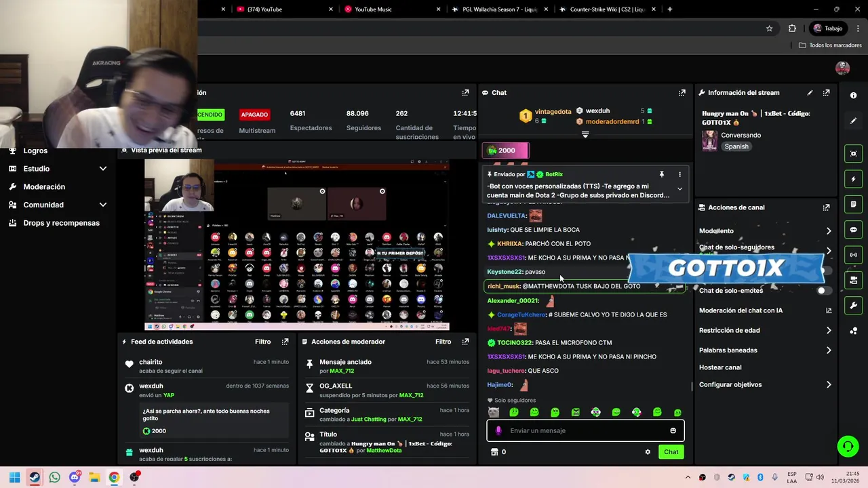This screenshot has width=868, height=488.
Task: Bookmark this page with the star icon
Action: pyautogui.click(x=769, y=28)
